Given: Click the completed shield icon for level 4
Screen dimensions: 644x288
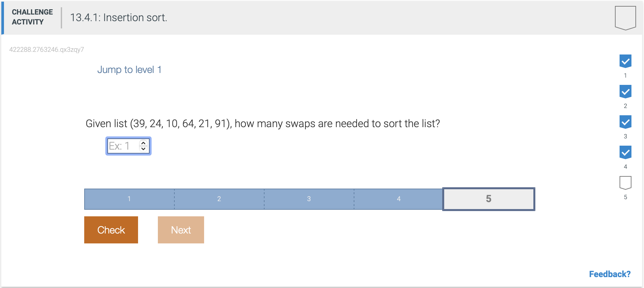Looking at the screenshot, I should (x=625, y=152).
